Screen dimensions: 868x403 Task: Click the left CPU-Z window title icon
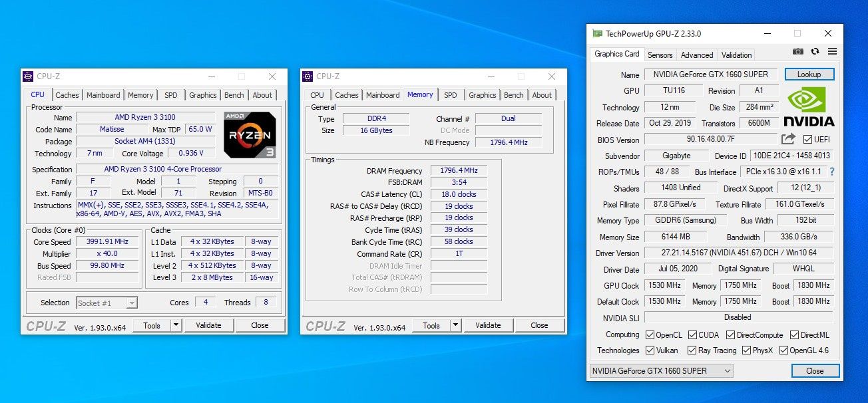pyautogui.click(x=28, y=76)
